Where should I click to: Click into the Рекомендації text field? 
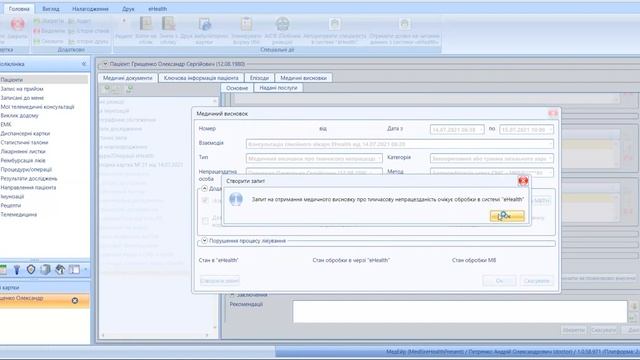(x=460, y=311)
